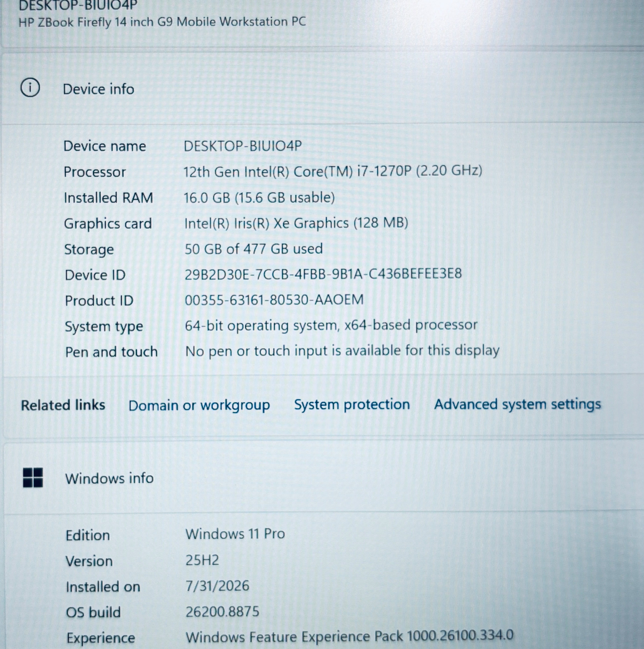Click device name value DESKTOP-BIUIO4P in Device info

click(242, 146)
